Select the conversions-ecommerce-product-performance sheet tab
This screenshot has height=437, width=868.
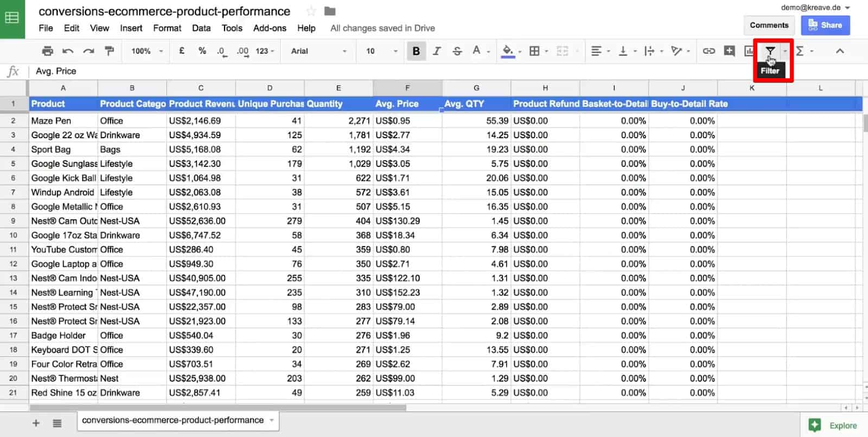tap(178, 420)
